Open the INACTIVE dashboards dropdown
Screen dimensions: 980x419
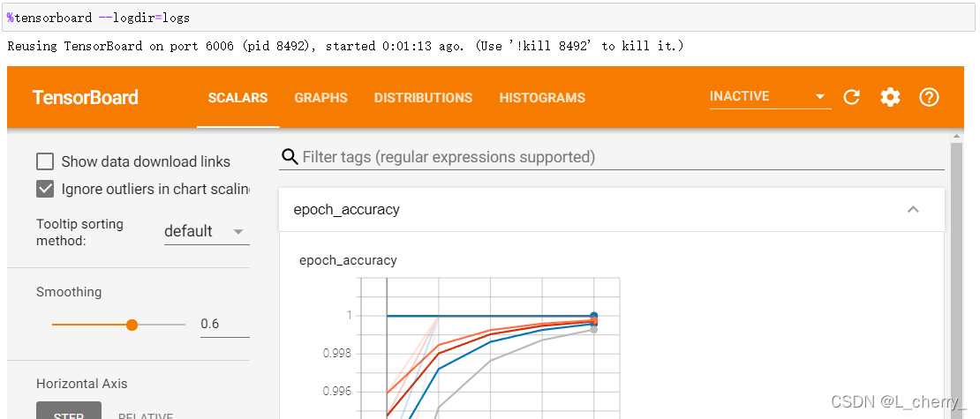[770, 97]
